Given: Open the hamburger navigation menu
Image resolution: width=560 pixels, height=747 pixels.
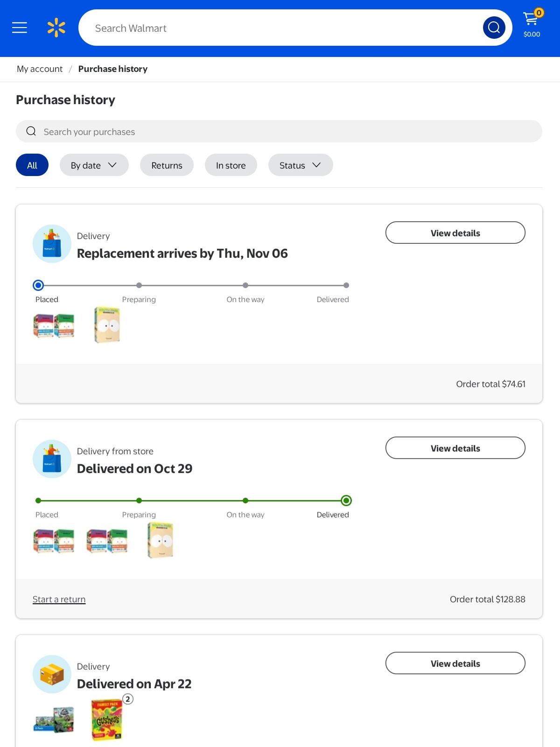Looking at the screenshot, I should coord(20,28).
